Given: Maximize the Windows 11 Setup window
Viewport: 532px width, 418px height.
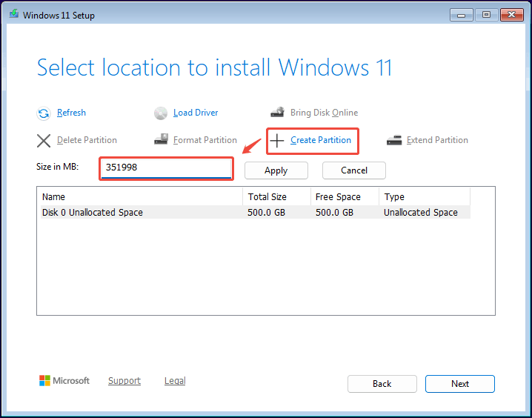Looking at the screenshot, I should click(x=487, y=15).
